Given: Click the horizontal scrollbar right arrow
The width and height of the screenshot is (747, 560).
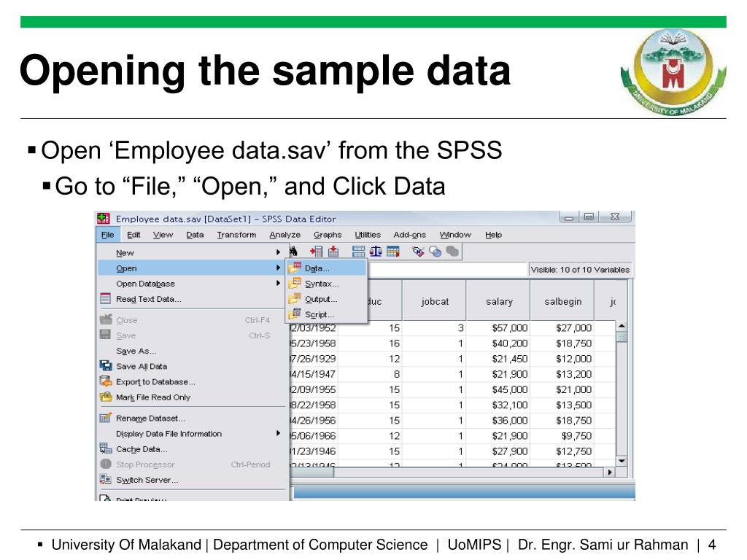Looking at the screenshot, I should click(x=610, y=472).
